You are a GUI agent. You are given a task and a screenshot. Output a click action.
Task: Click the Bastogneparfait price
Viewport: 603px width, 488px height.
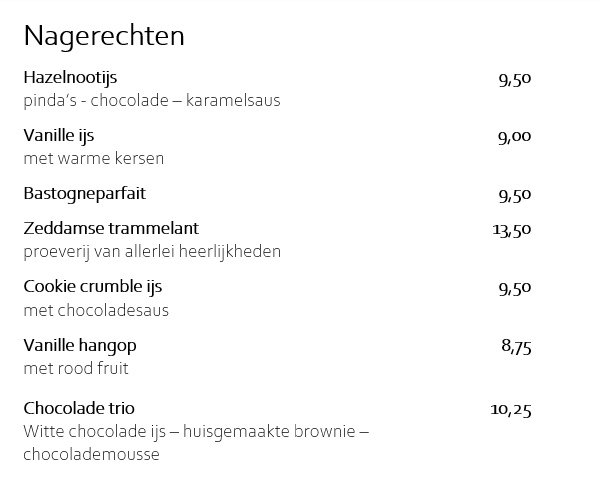[x=514, y=195]
